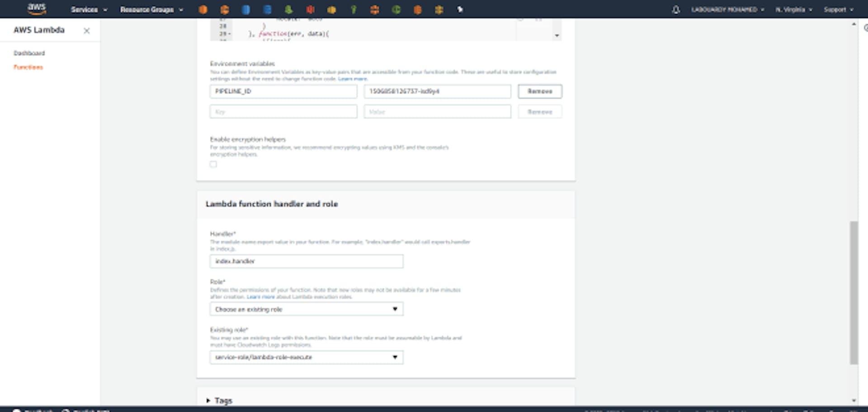Go to Functions in sidebar
Viewport: 868px width, 412px height.
click(x=28, y=67)
